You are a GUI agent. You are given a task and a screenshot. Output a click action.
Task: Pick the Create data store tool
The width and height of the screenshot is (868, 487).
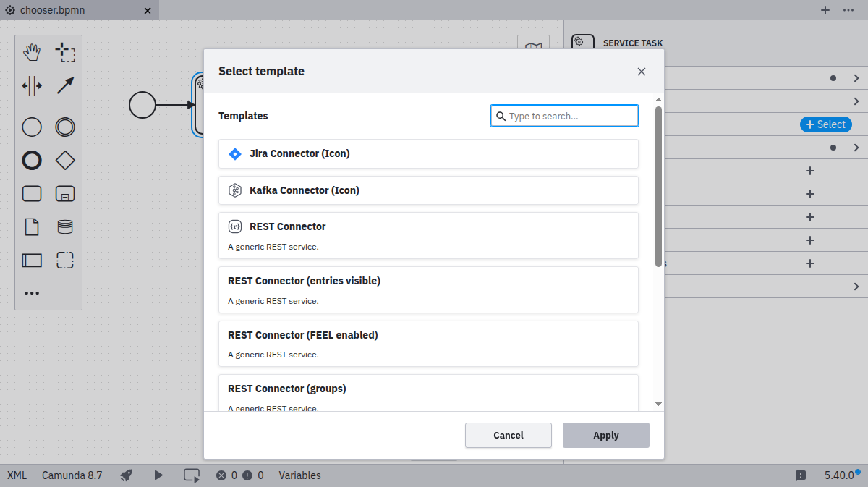(x=65, y=226)
